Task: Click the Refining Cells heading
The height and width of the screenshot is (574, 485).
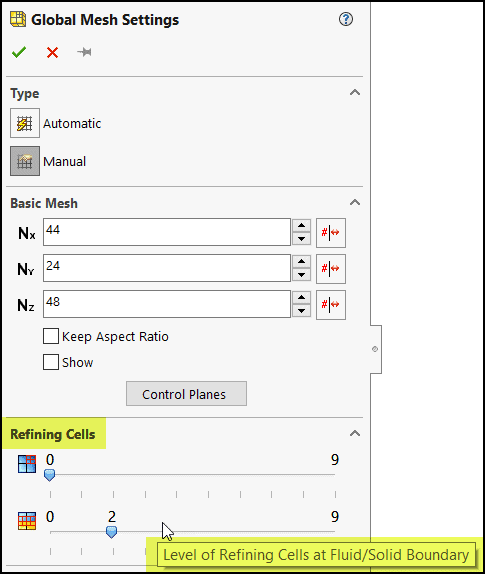Action: tap(53, 434)
